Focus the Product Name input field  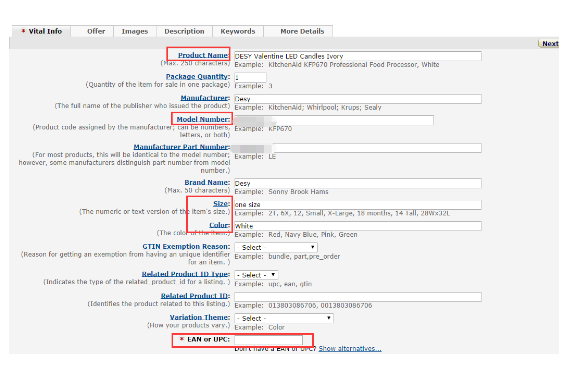coord(358,56)
